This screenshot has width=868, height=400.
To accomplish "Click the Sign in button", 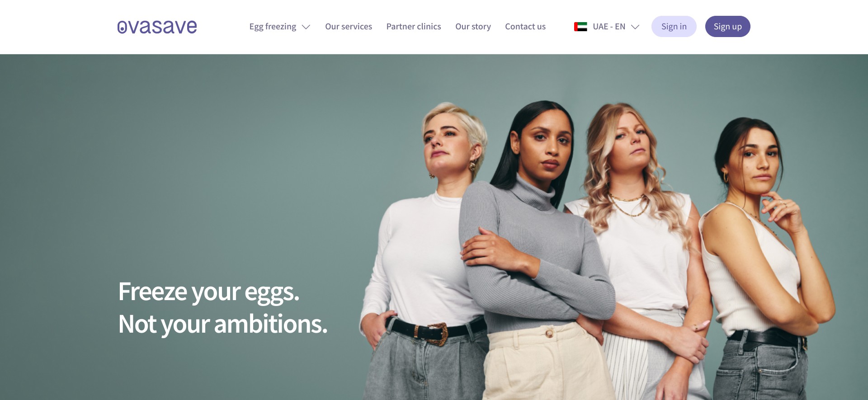I will coord(674,27).
